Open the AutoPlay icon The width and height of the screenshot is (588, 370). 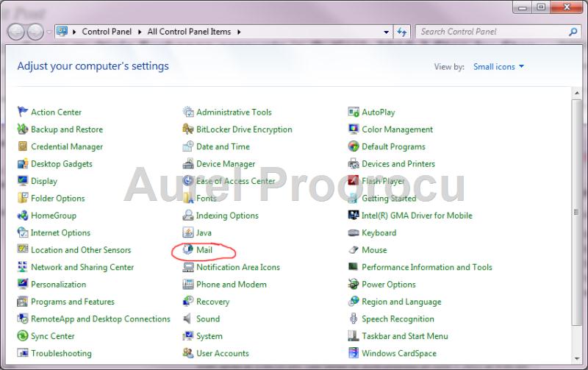click(354, 112)
